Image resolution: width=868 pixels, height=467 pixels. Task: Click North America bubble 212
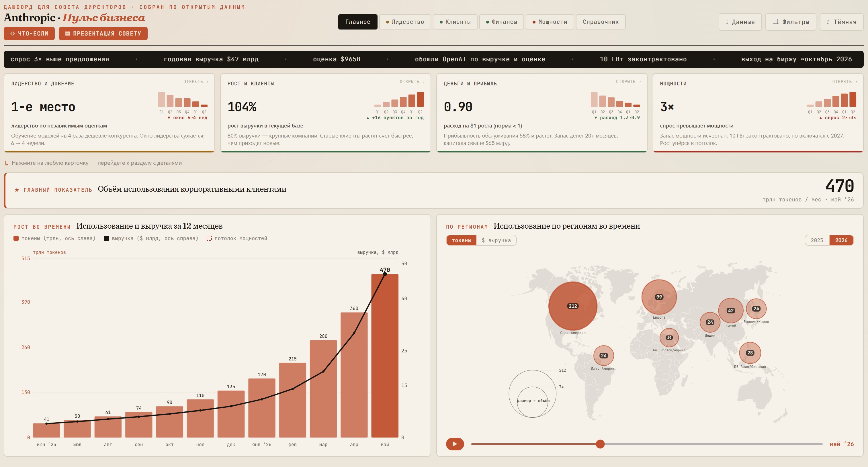[x=573, y=306]
